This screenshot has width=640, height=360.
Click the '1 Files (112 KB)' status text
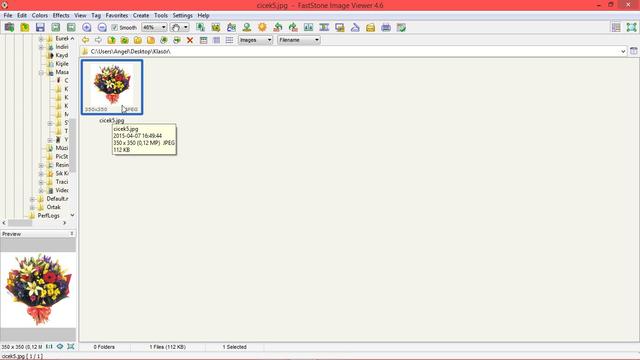click(167, 347)
